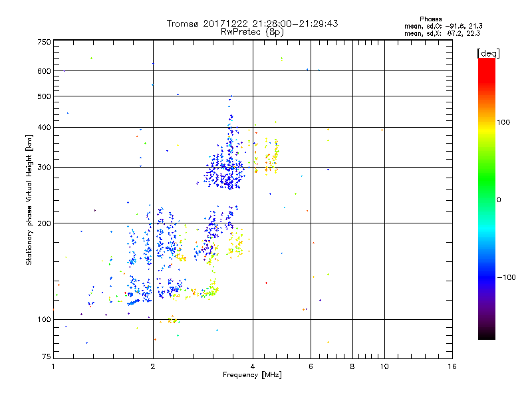The image size is (532, 399).
Task: Click the '100' tick on the height axis
Action: coord(44,320)
